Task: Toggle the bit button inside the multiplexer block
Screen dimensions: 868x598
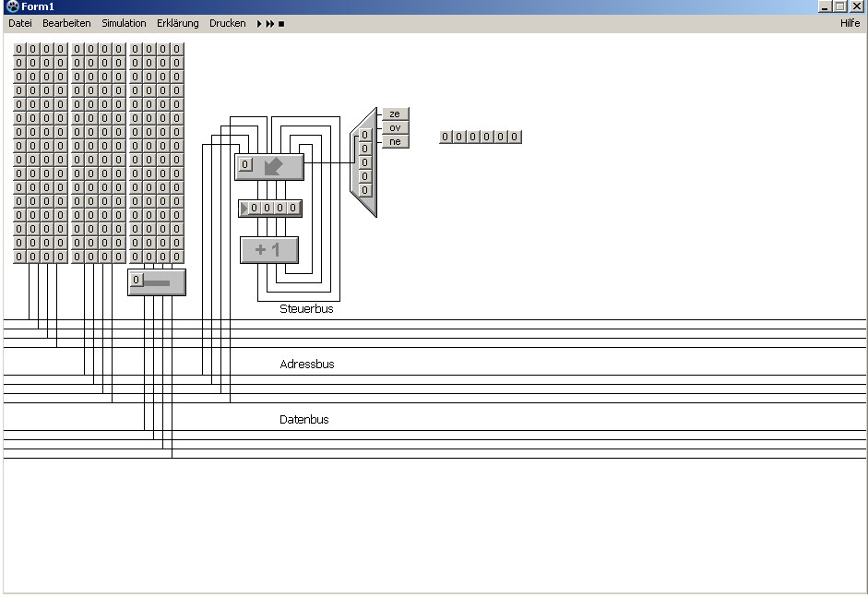Action: coord(245,166)
